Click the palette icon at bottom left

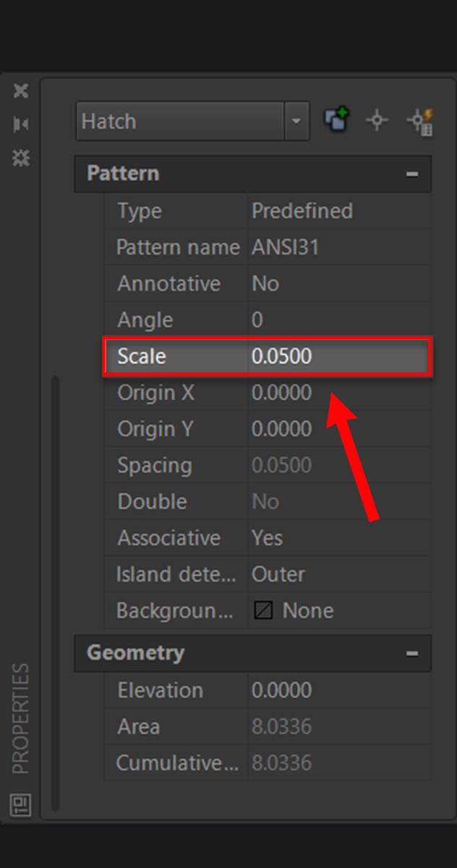tap(20, 804)
